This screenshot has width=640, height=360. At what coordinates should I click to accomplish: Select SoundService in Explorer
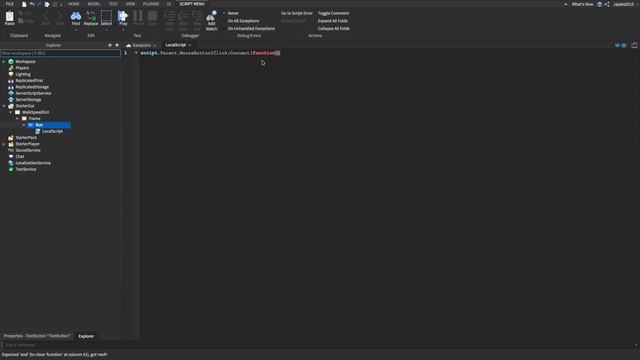click(x=28, y=150)
